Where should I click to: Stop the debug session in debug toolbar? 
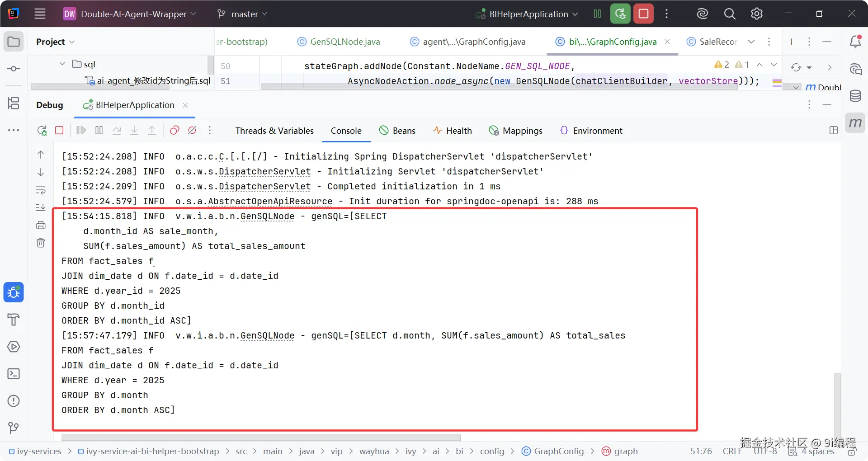click(x=59, y=130)
